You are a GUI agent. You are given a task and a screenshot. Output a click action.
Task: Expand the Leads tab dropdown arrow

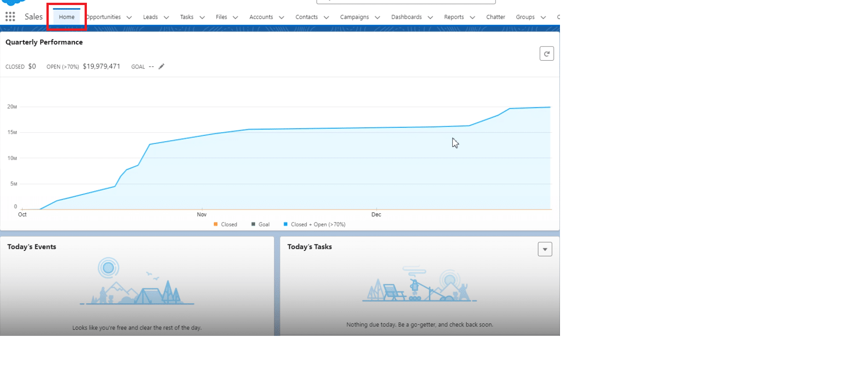tap(166, 17)
